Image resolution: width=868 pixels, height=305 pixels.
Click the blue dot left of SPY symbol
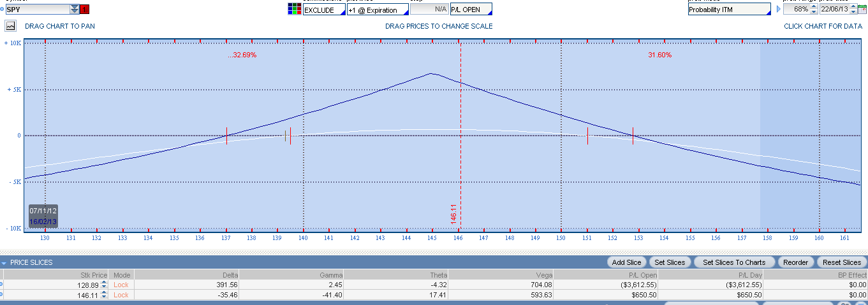(2, 10)
